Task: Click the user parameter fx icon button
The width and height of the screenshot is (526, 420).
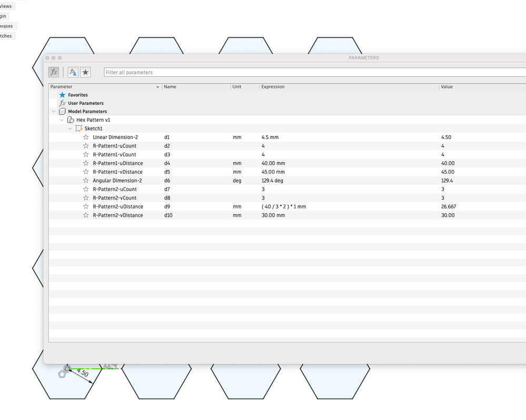Action: (73, 72)
